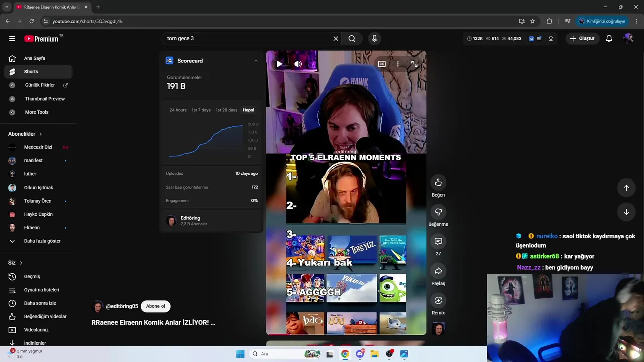Open Videolarınız page
Viewport: 644px width, 362px height.
38,330
